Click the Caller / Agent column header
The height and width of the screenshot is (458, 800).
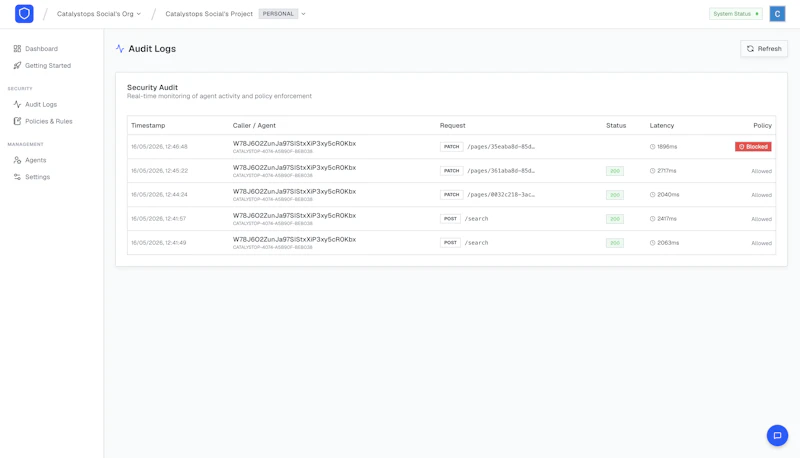254,125
